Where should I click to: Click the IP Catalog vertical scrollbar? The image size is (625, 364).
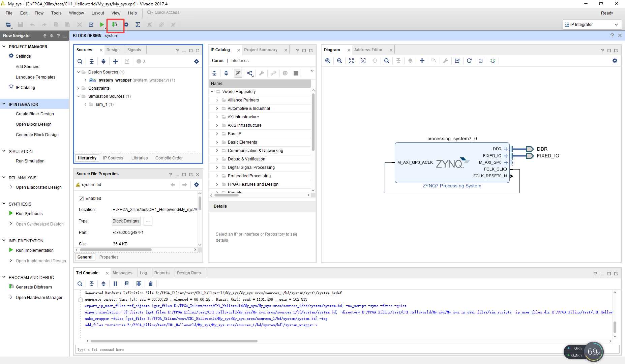click(313, 121)
